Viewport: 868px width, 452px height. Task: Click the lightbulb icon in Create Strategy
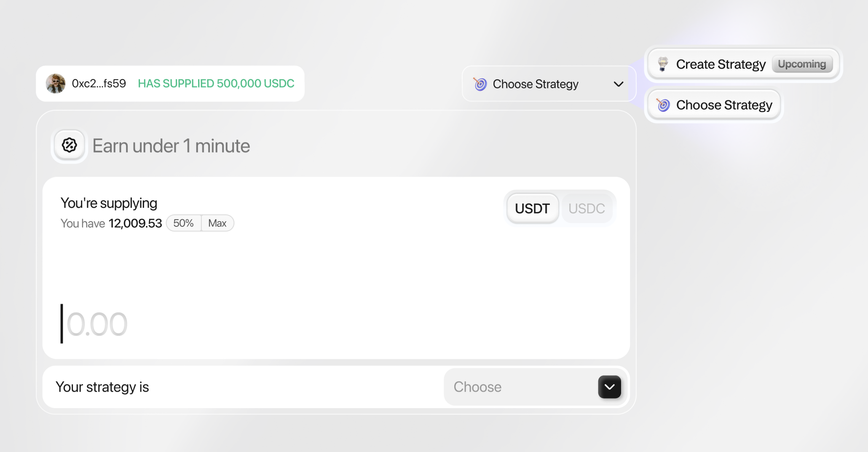click(663, 64)
